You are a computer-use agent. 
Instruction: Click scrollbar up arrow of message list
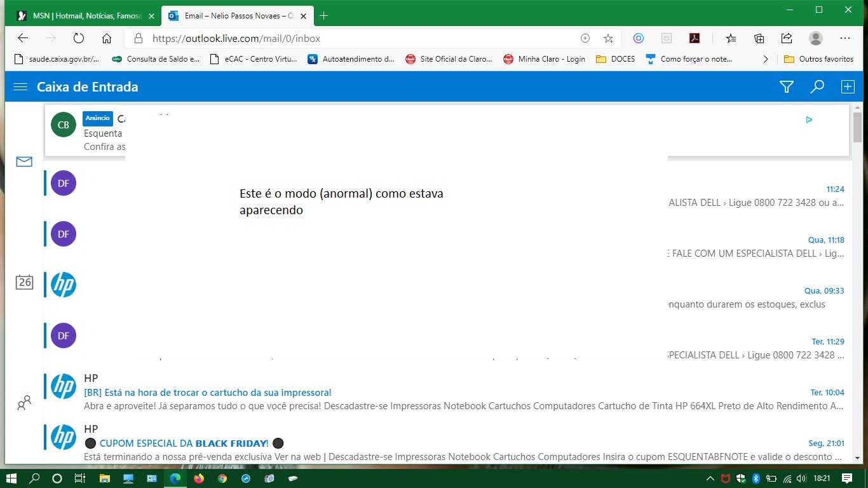pos(858,107)
